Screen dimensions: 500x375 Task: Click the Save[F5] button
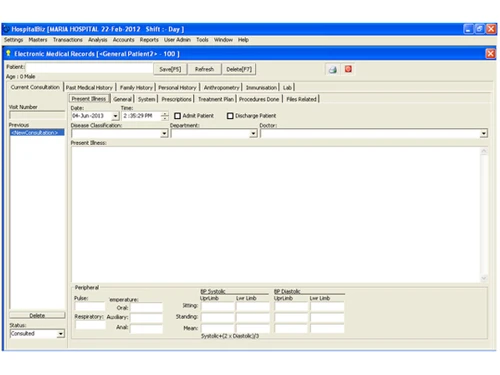coord(170,69)
